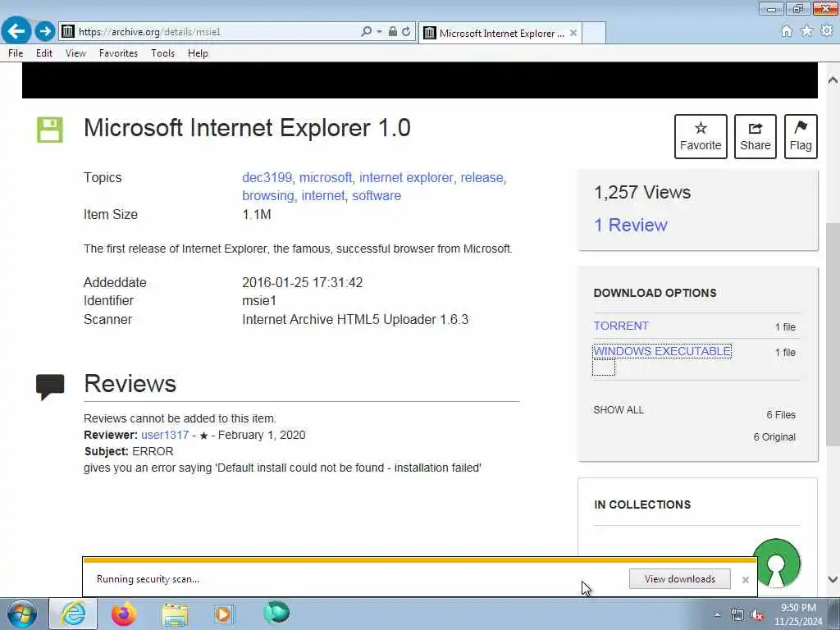Open the Tools menu

[x=162, y=53]
